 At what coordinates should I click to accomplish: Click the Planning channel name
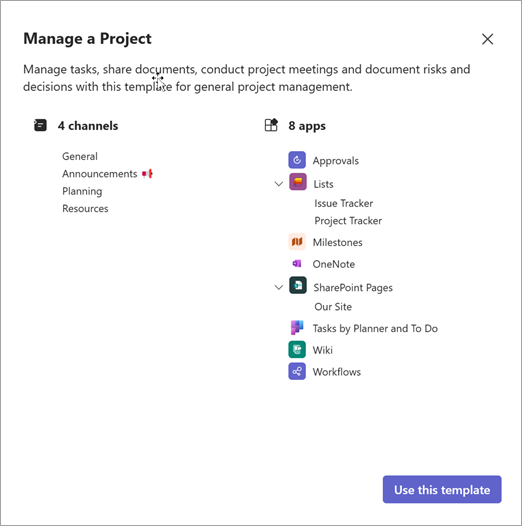pyautogui.click(x=82, y=191)
